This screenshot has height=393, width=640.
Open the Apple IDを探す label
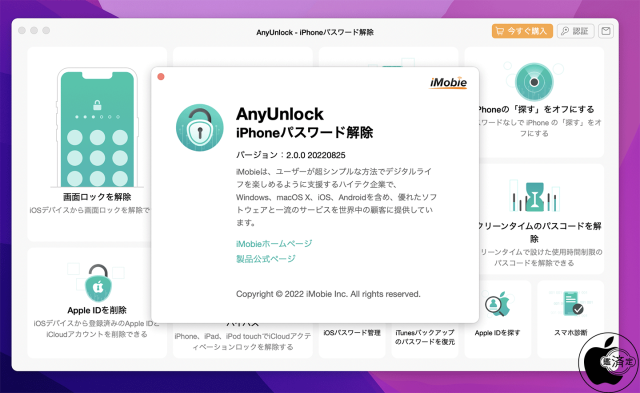[x=498, y=333]
